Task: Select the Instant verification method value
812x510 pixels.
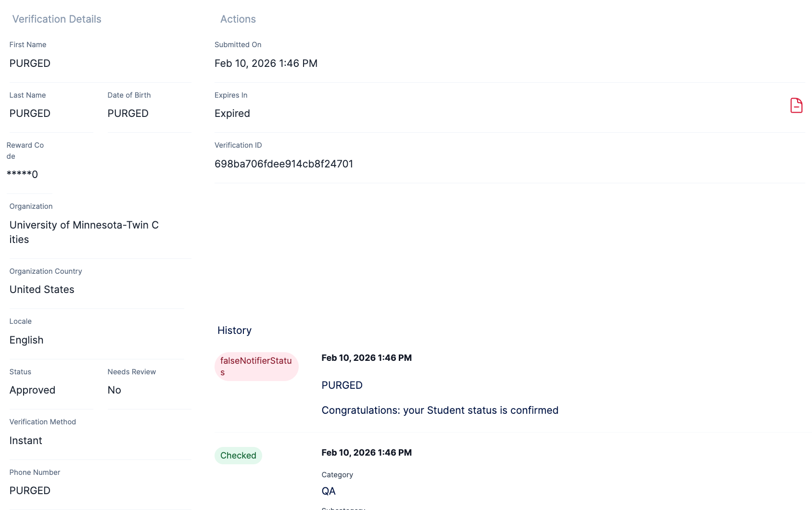Action: pyautogui.click(x=25, y=440)
